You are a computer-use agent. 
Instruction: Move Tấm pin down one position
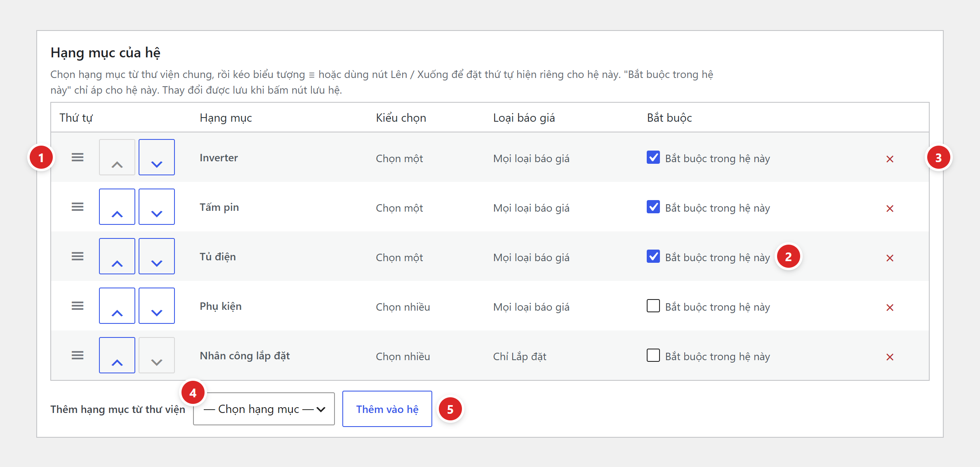click(157, 207)
